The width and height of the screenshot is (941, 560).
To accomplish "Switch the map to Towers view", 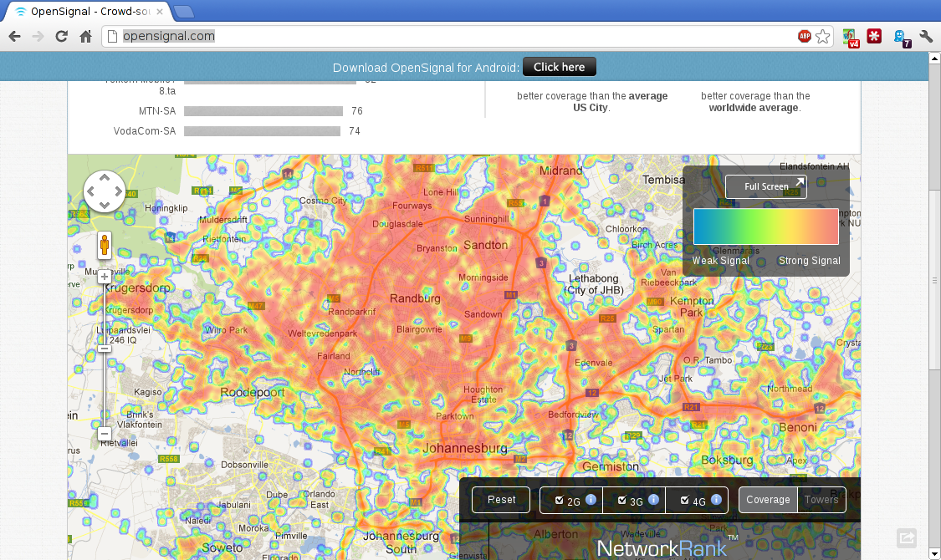I will click(x=821, y=500).
